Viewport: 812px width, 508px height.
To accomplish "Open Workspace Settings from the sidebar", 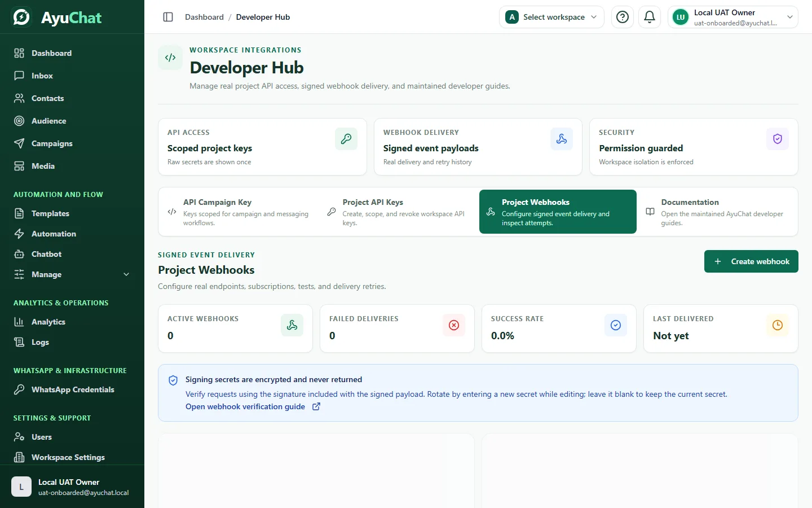I will tap(72, 457).
